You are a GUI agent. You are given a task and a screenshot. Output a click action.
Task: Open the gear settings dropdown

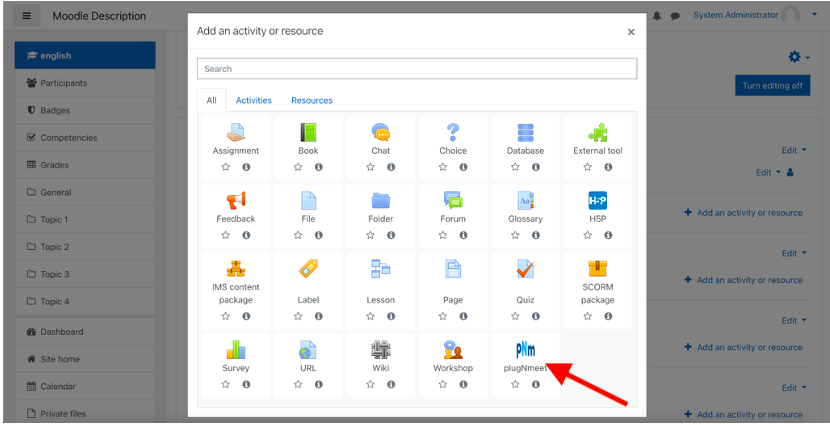coord(797,57)
